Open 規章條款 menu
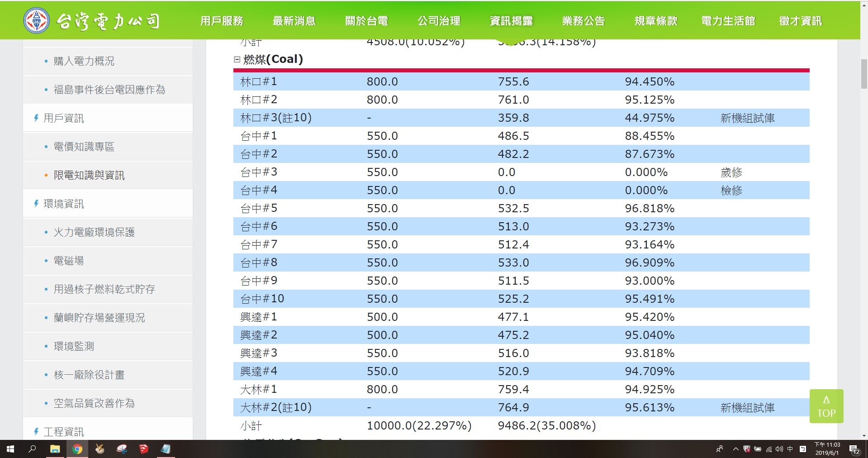868x458 pixels. [656, 21]
